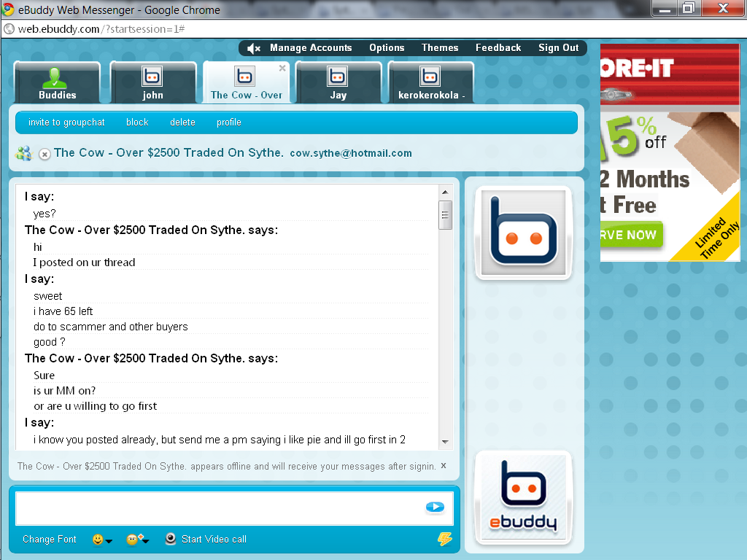Close The Cow chat tab
Viewport: 747px width, 560px height.
click(x=282, y=68)
